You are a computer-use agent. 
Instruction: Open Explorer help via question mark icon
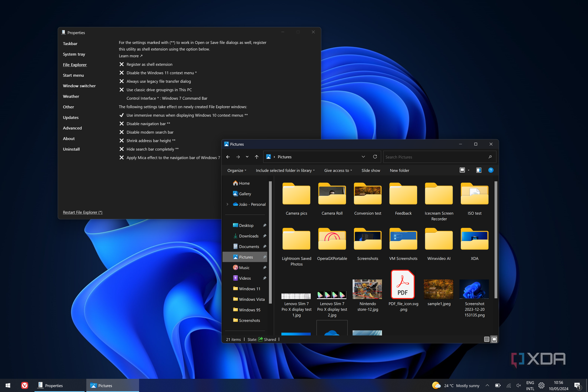tap(491, 170)
